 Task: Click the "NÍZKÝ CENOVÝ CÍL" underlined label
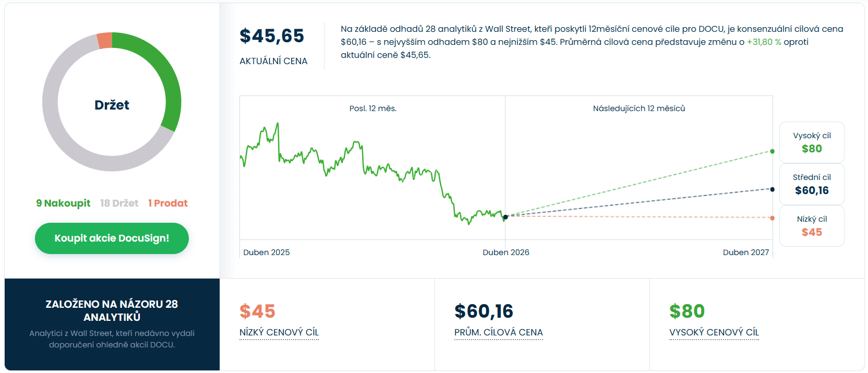[x=279, y=332]
